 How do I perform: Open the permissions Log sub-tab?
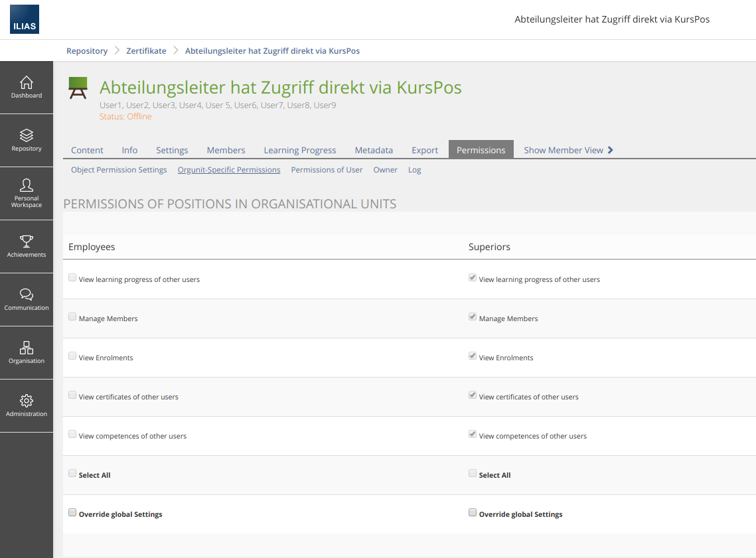(414, 170)
